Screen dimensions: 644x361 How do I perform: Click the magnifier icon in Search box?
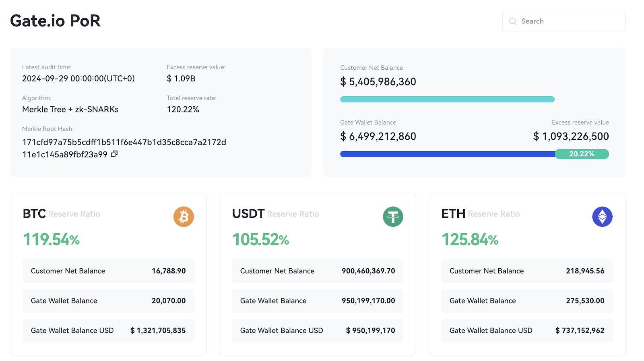(512, 21)
